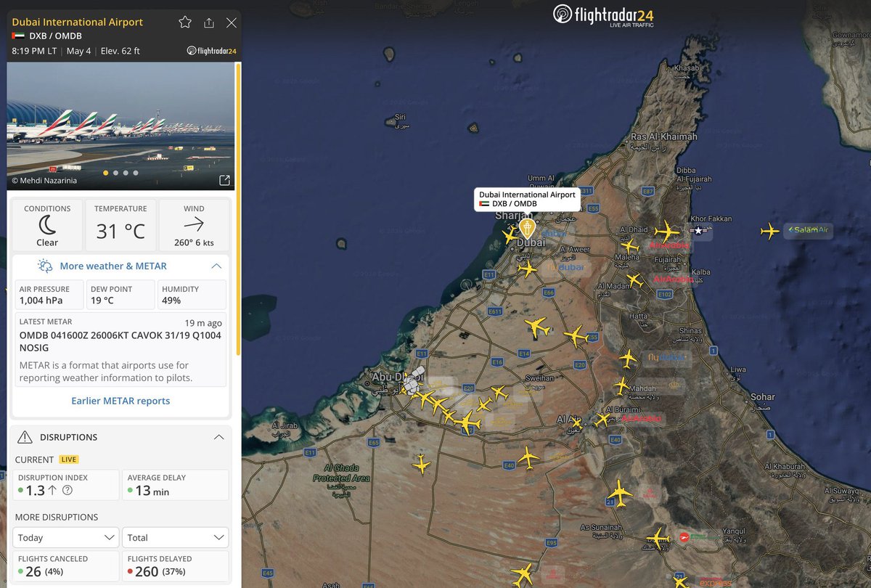The height and width of the screenshot is (588, 871).
Task: Select the third carousel dot under the photo
Action: (x=126, y=173)
